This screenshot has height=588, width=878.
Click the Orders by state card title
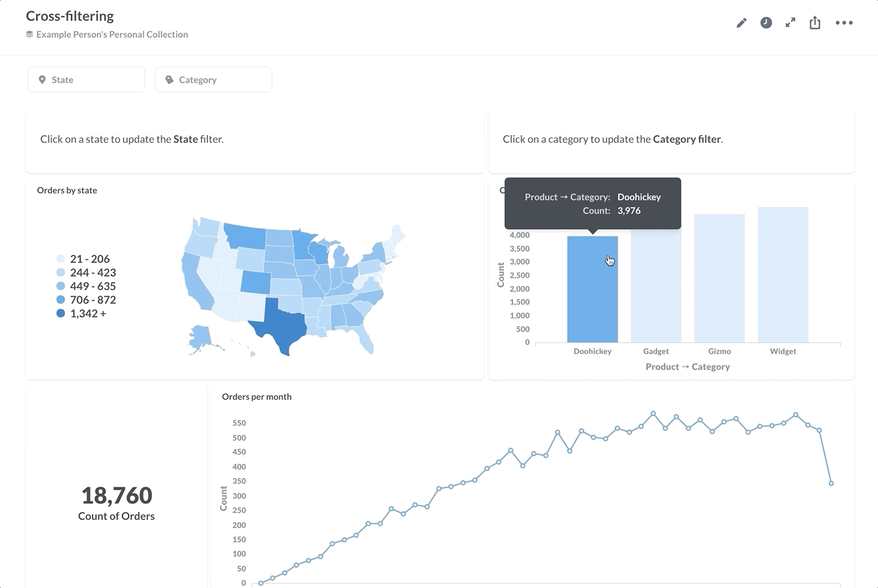(67, 190)
